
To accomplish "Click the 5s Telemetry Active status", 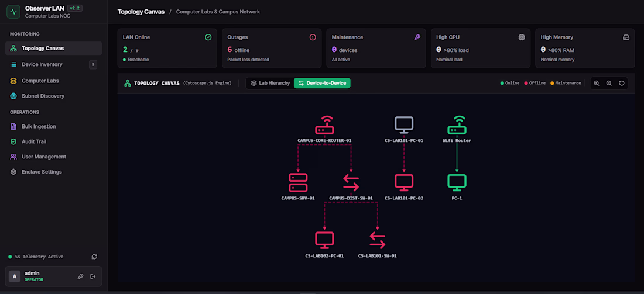I will tap(36, 257).
